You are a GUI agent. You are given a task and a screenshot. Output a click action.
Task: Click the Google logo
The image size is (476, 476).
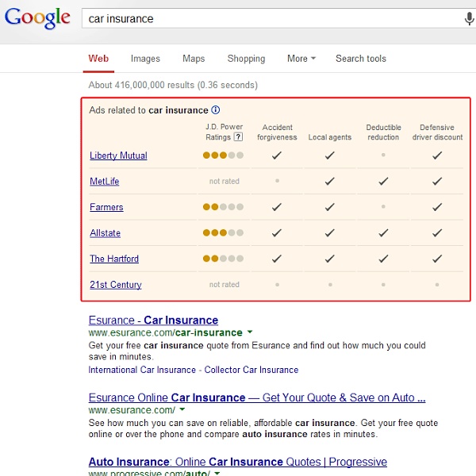pyautogui.click(x=37, y=18)
